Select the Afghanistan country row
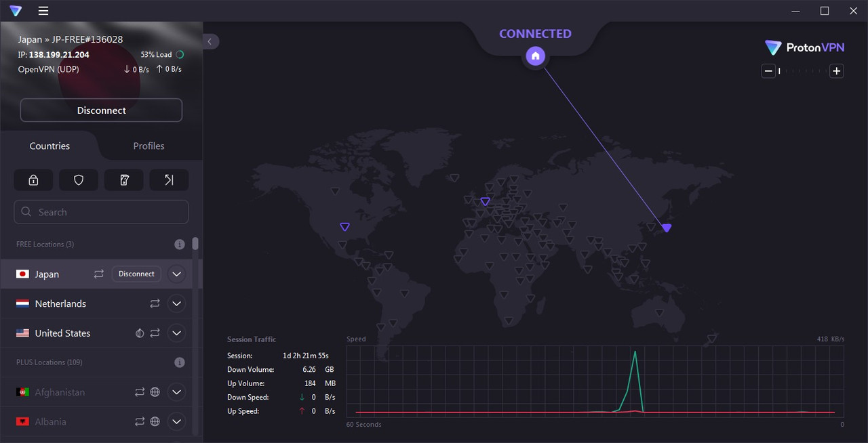The height and width of the screenshot is (443, 868). point(96,392)
